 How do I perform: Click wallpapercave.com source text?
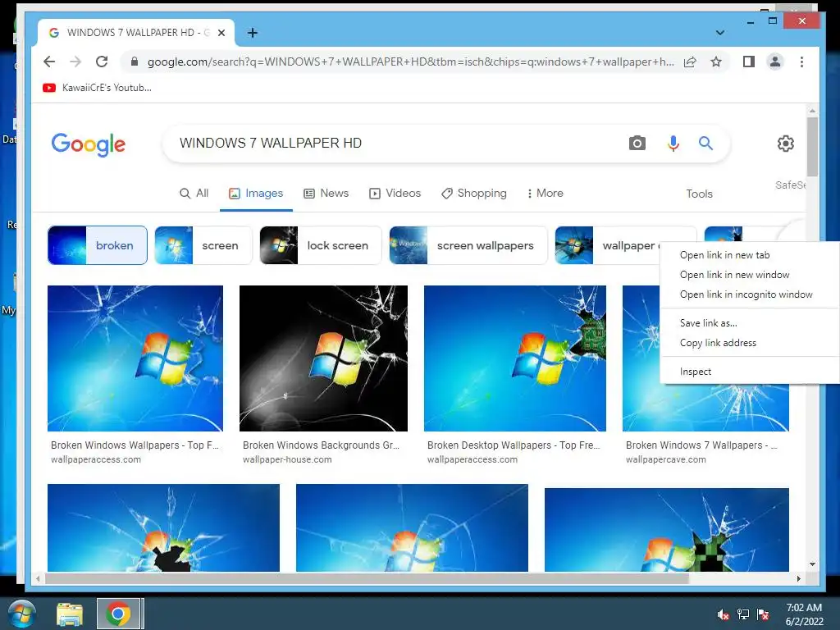665,459
